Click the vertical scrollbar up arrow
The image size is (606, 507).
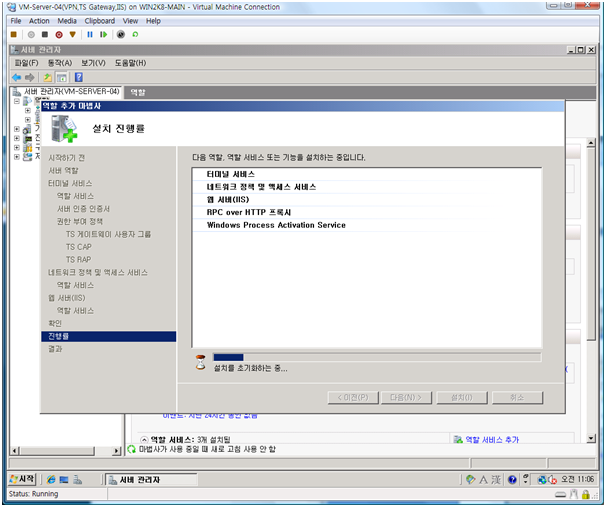click(x=591, y=143)
